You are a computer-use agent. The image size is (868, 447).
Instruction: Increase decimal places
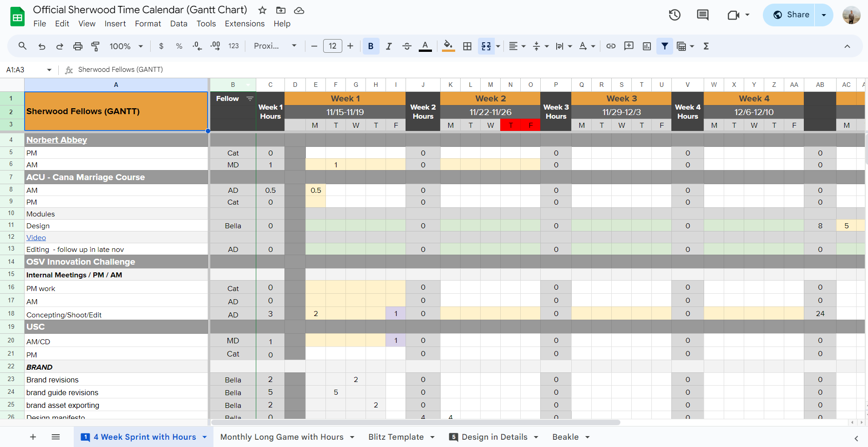click(x=215, y=46)
